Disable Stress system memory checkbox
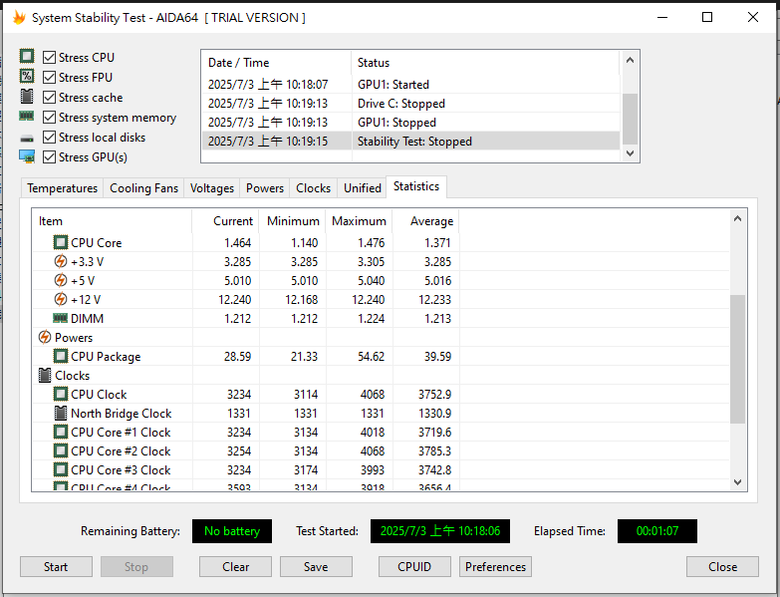The width and height of the screenshot is (780, 597). pyautogui.click(x=49, y=117)
